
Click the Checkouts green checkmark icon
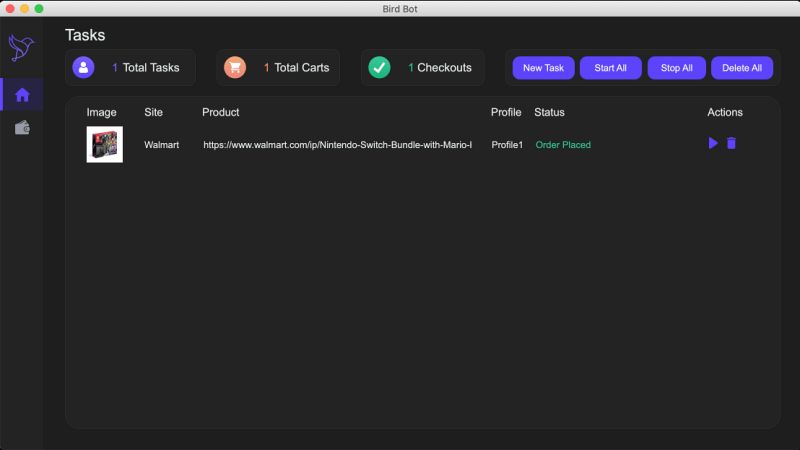click(379, 67)
